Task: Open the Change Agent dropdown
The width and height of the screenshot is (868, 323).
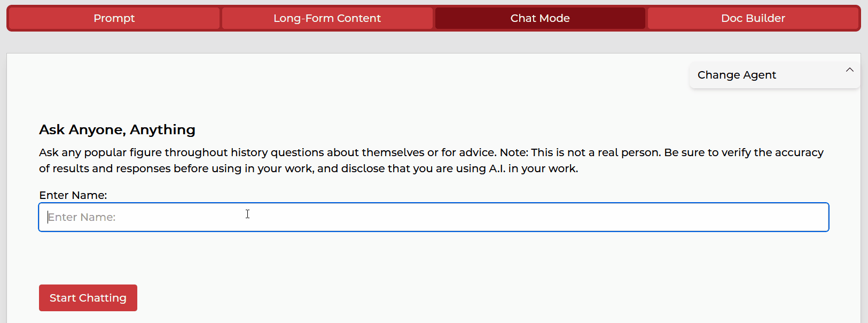Action: click(x=774, y=75)
